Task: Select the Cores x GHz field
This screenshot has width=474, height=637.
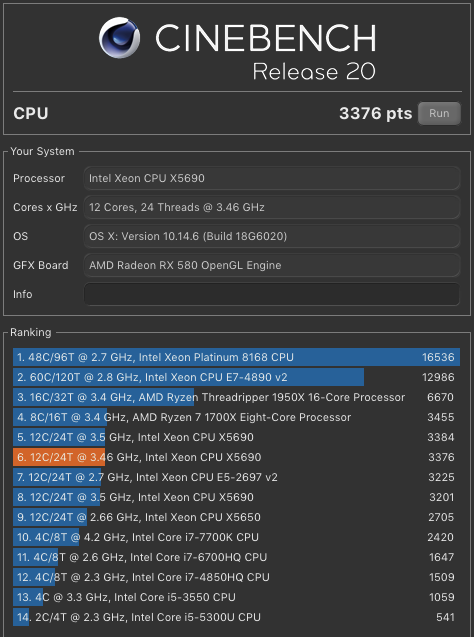Action: [x=272, y=207]
